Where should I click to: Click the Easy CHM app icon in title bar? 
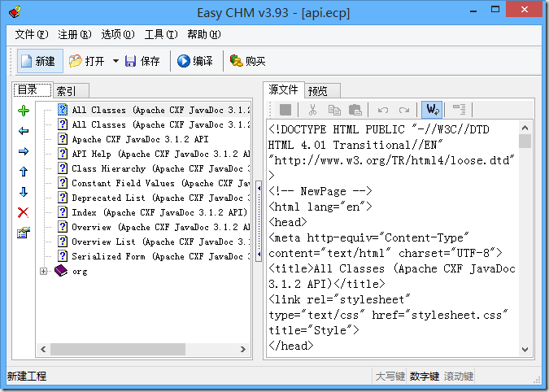pyautogui.click(x=15, y=12)
